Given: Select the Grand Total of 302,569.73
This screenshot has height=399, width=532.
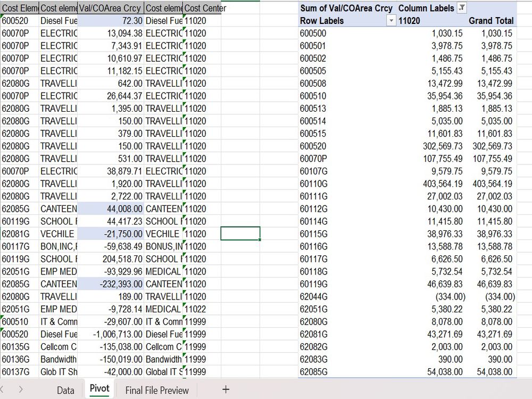Looking at the screenshot, I should (493, 146).
